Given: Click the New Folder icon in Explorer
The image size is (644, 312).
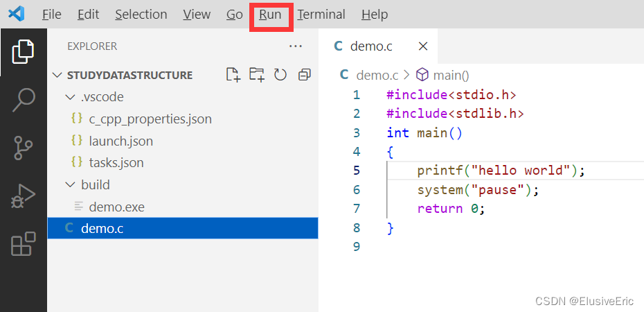Looking at the screenshot, I should tap(257, 75).
